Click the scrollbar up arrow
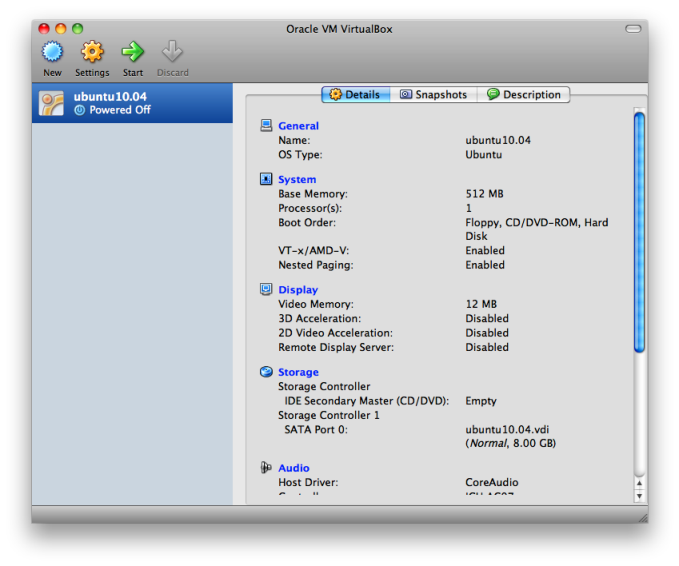The height and width of the screenshot is (566, 679). (639, 483)
